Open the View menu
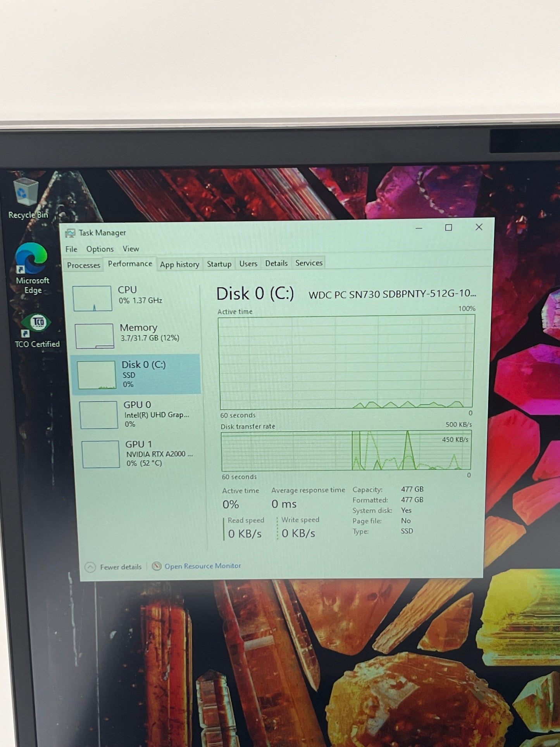560x747 pixels. pyautogui.click(x=131, y=248)
